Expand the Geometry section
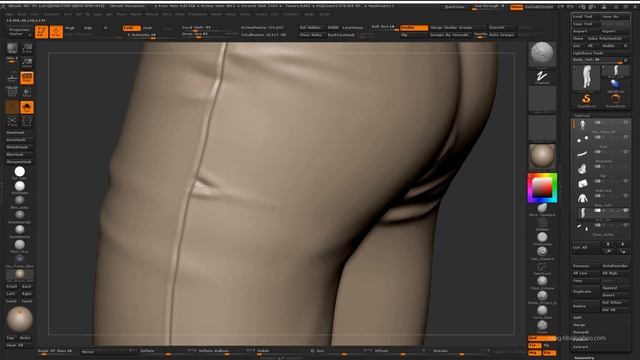 (584, 358)
